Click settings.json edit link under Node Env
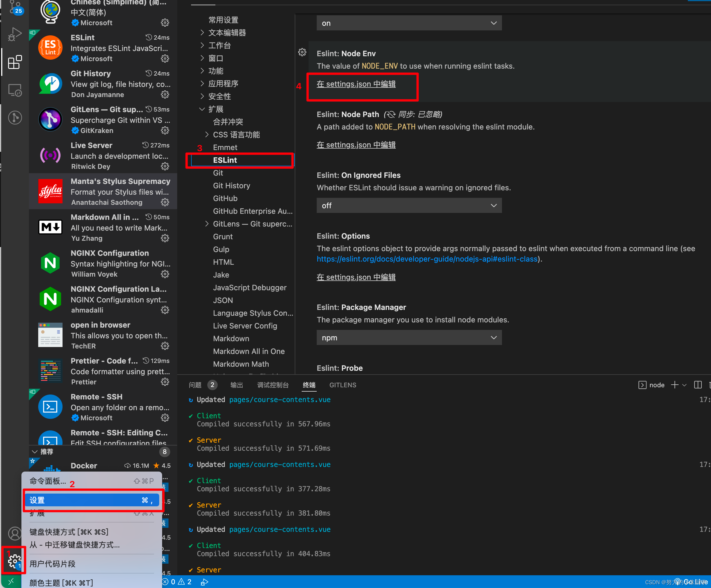The image size is (711, 588). click(x=356, y=84)
